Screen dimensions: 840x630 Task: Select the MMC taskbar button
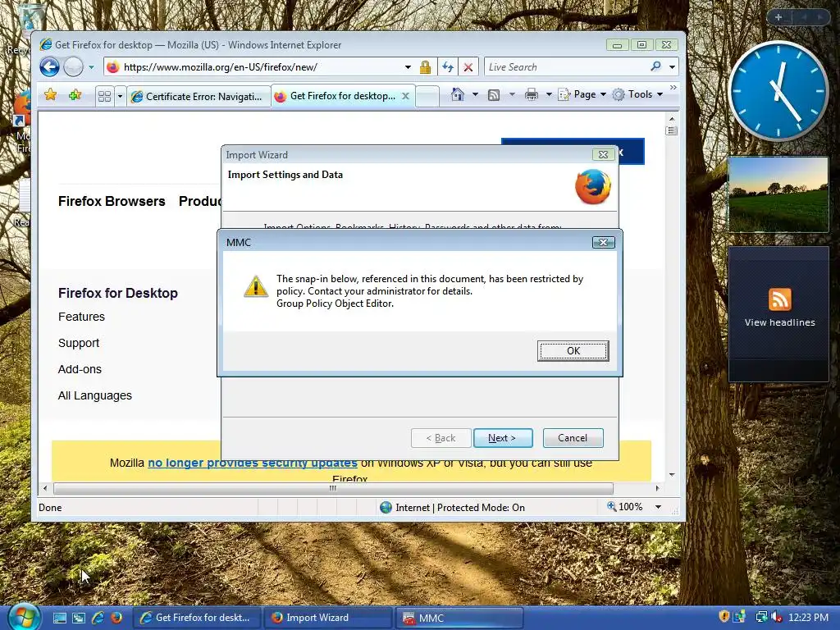459,618
